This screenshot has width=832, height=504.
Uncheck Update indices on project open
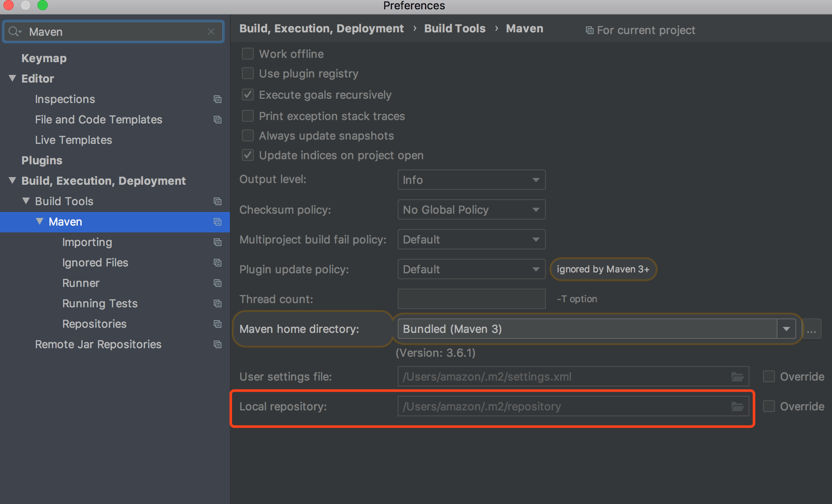point(248,155)
